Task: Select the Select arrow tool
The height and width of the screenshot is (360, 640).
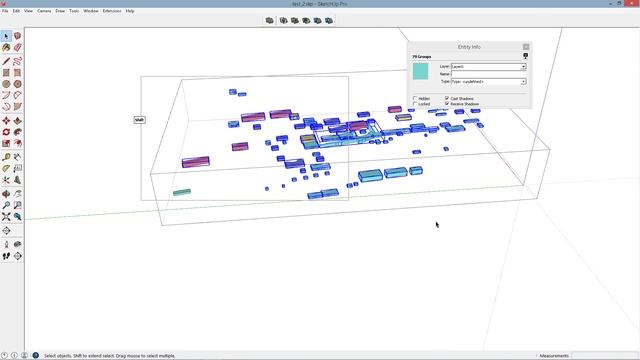Action: click(x=6, y=36)
